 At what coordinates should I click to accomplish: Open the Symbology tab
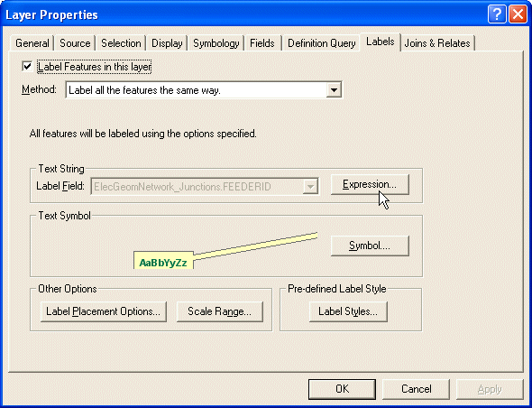pyautogui.click(x=216, y=43)
